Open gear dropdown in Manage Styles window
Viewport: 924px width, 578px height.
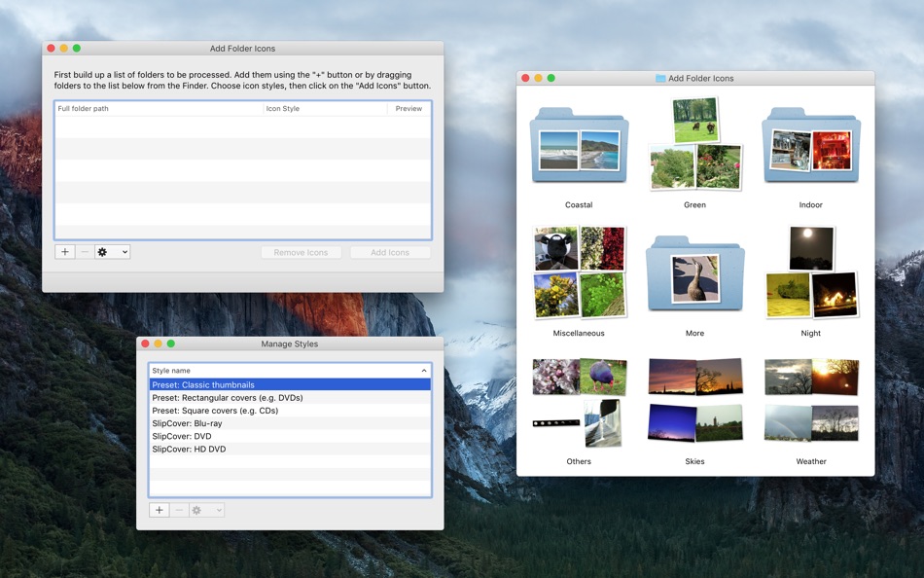tap(207, 510)
